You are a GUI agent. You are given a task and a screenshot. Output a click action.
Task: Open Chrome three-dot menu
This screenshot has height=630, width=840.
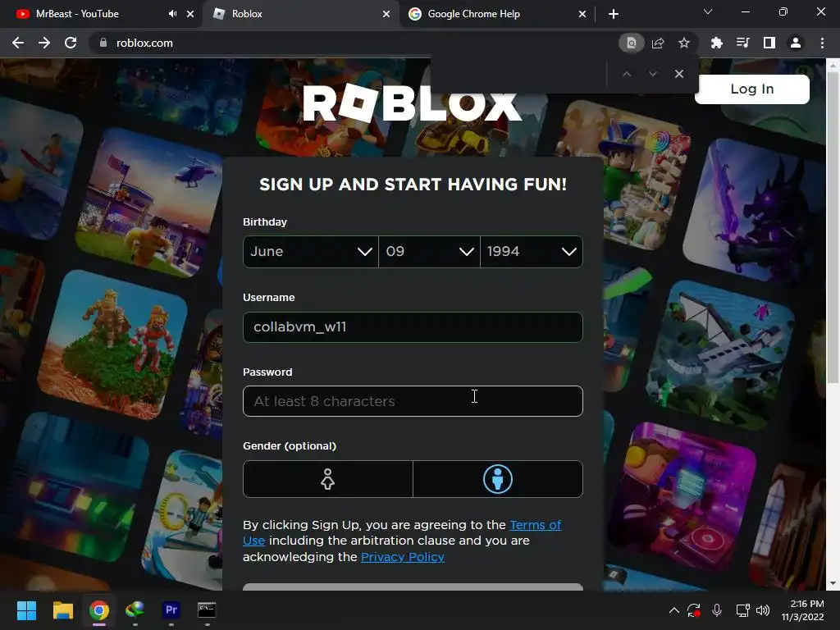[822, 43]
